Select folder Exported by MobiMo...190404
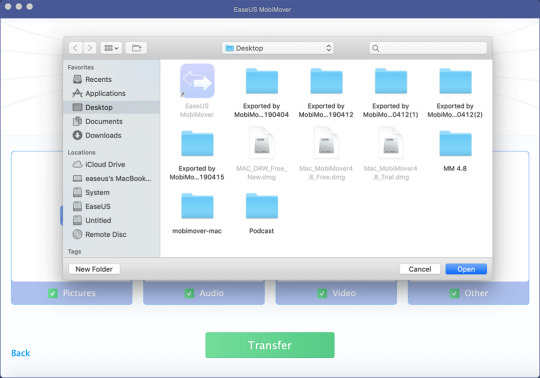Screen dimensions: 540x378 tap(262, 81)
